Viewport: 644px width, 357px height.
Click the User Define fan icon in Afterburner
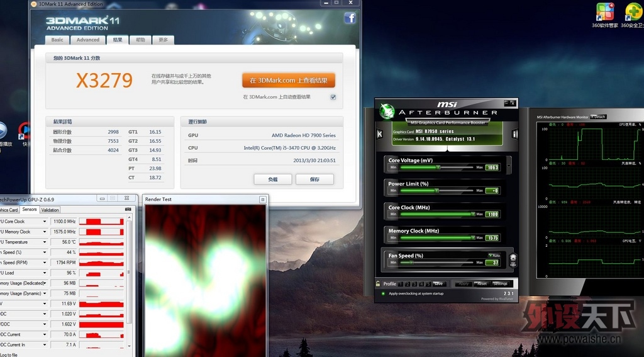[x=513, y=260]
